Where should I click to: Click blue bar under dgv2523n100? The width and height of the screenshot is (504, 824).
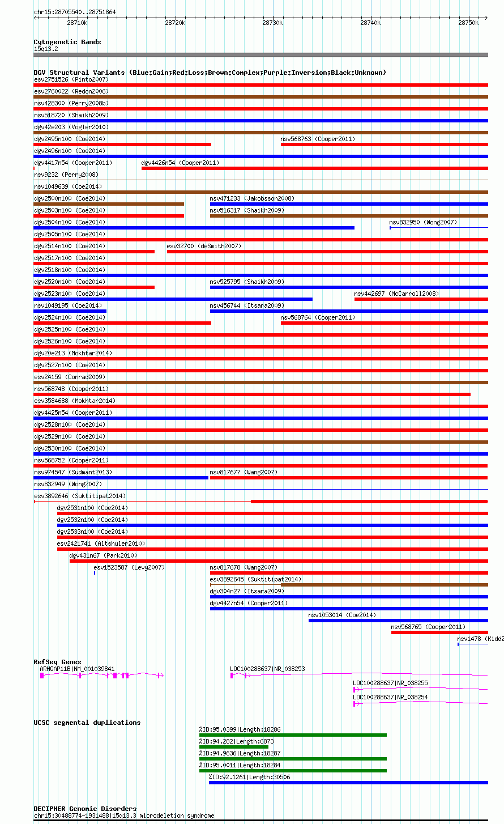coord(173,299)
